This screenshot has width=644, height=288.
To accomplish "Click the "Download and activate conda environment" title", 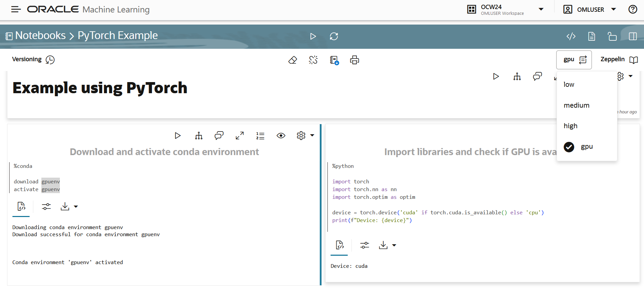I will (164, 152).
